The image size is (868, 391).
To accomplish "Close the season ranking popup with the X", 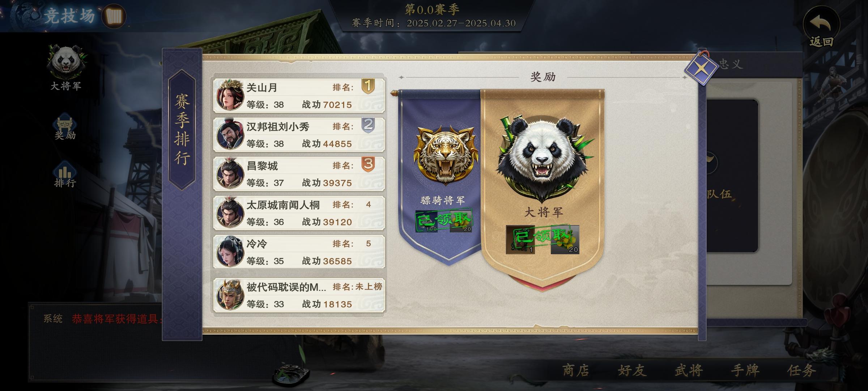I will pos(701,68).
